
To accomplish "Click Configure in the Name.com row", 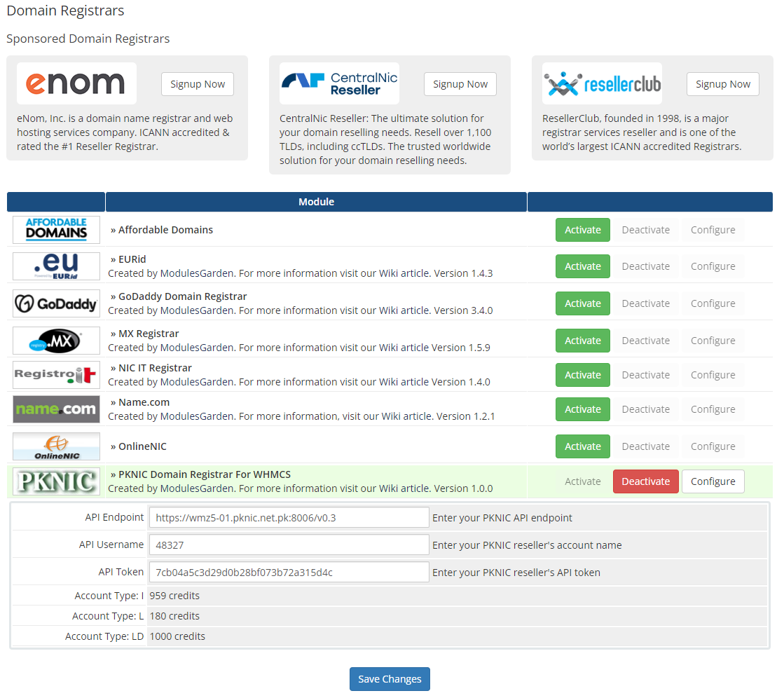I will [713, 409].
